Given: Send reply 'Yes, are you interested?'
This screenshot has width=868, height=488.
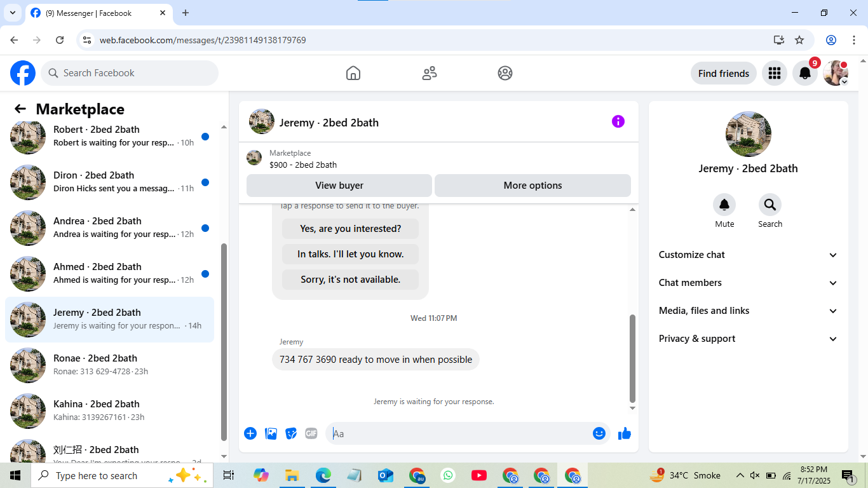Looking at the screenshot, I should tap(351, 229).
